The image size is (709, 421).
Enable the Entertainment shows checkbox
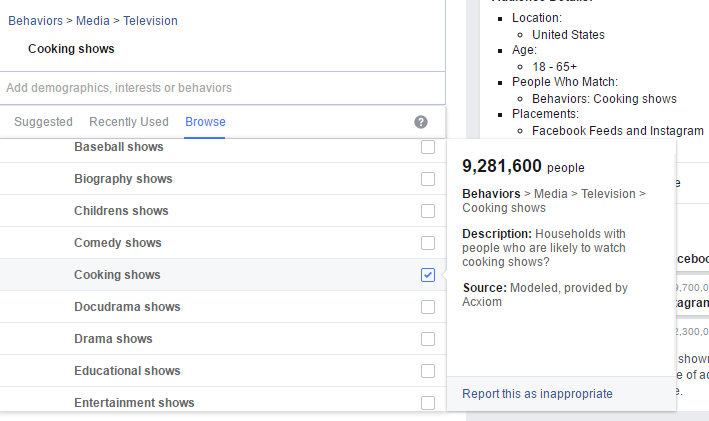[x=428, y=403]
